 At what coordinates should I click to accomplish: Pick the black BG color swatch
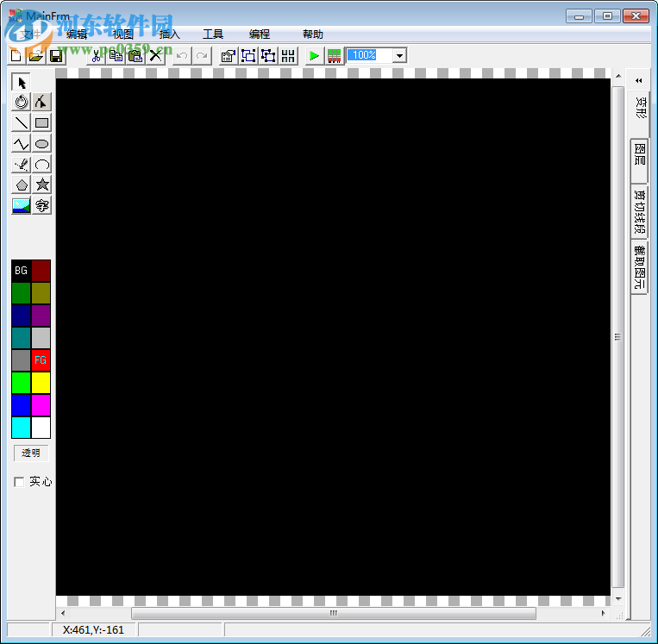tap(21, 271)
